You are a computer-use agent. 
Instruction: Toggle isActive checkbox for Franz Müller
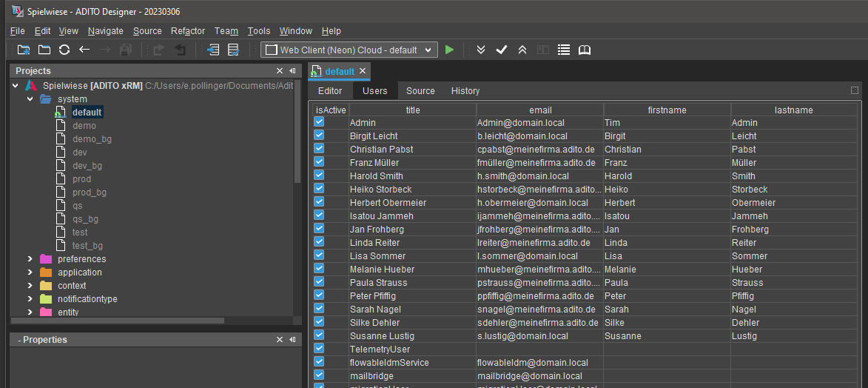point(319,161)
